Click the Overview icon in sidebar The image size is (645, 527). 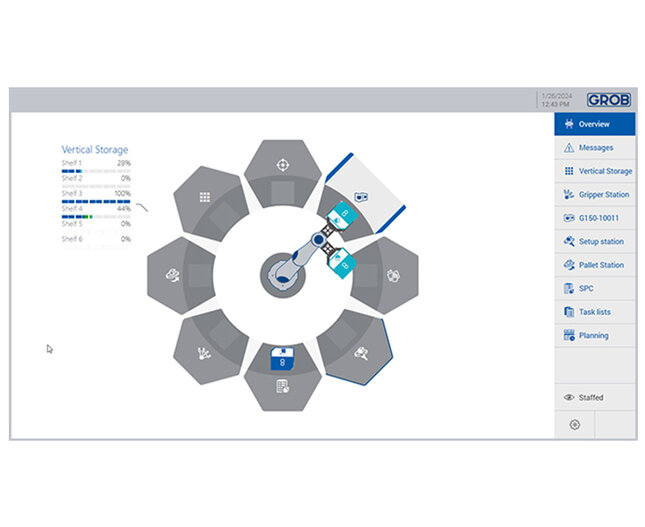click(x=569, y=124)
